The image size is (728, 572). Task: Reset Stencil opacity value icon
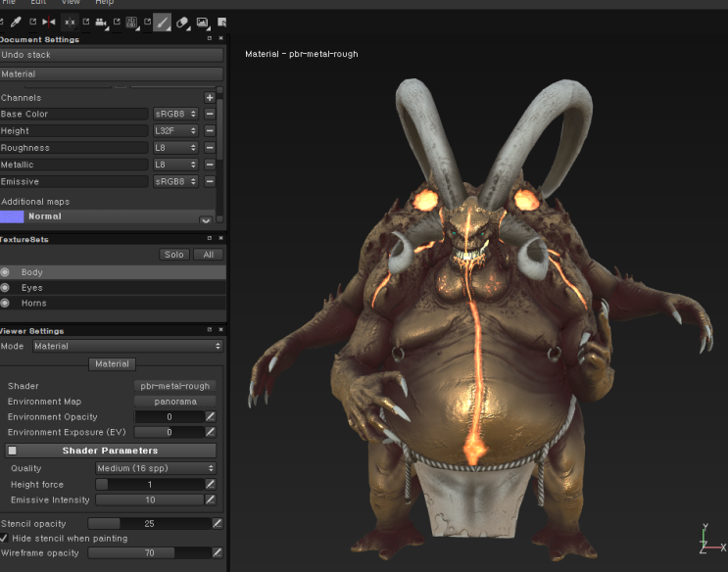click(x=217, y=524)
